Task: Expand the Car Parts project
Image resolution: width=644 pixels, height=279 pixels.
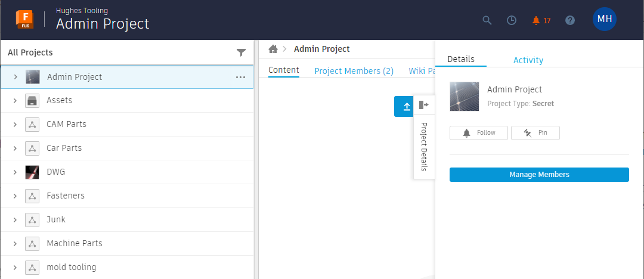Action: [15, 148]
